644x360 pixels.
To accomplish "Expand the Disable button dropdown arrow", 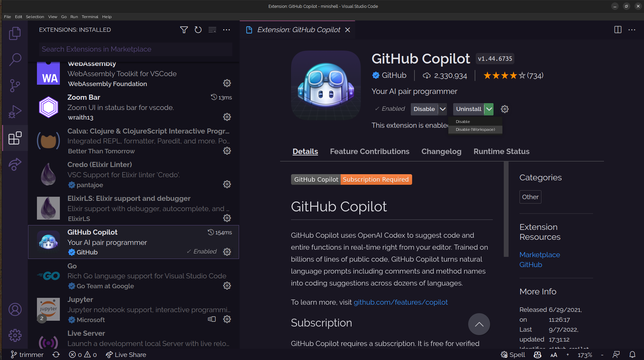I will pyautogui.click(x=443, y=109).
